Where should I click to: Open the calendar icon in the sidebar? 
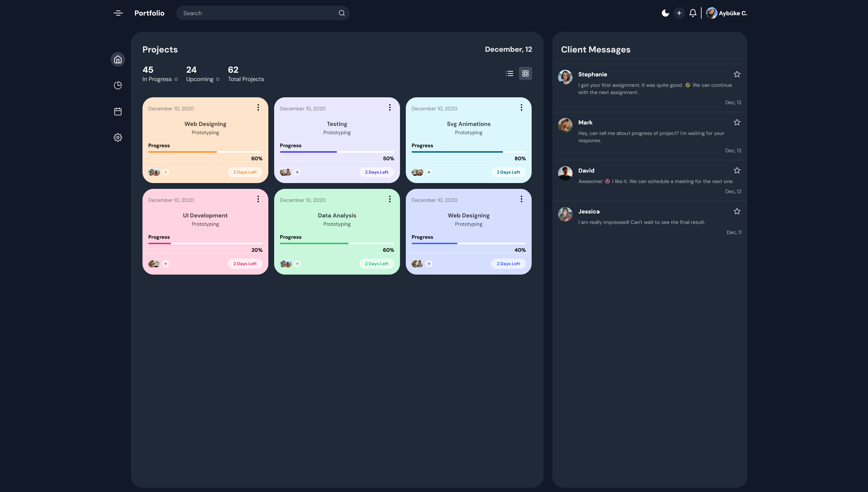(118, 111)
